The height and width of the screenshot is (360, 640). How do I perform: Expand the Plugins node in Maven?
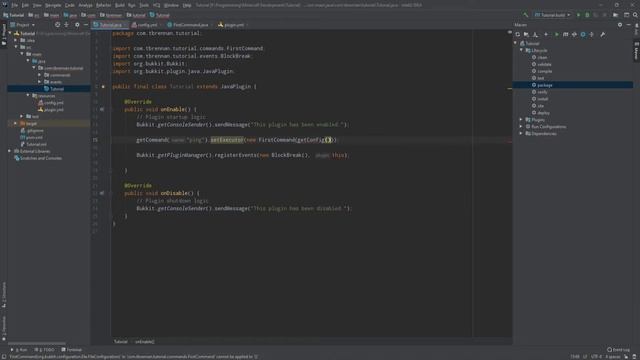(521, 120)
